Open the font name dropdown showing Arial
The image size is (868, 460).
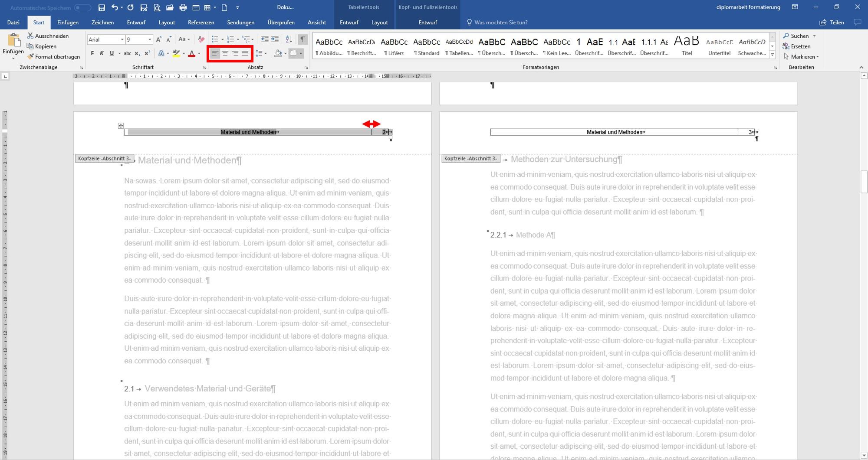[122, 39]
